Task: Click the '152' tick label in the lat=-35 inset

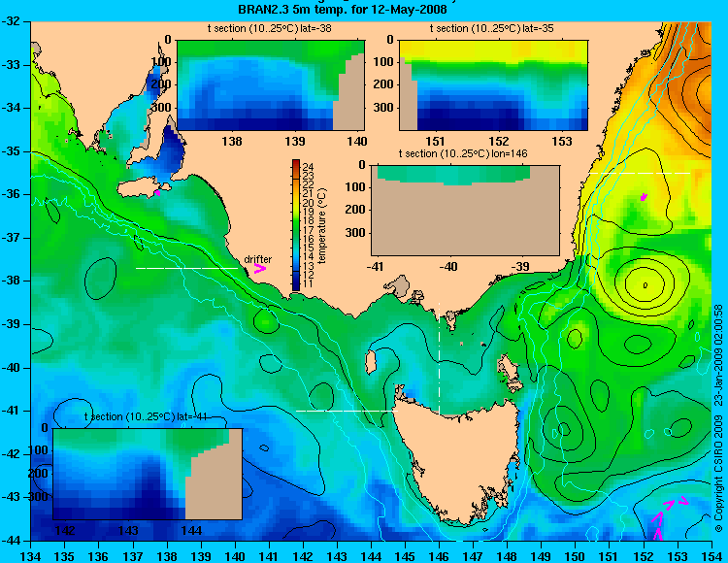Action: coord(499,141)
